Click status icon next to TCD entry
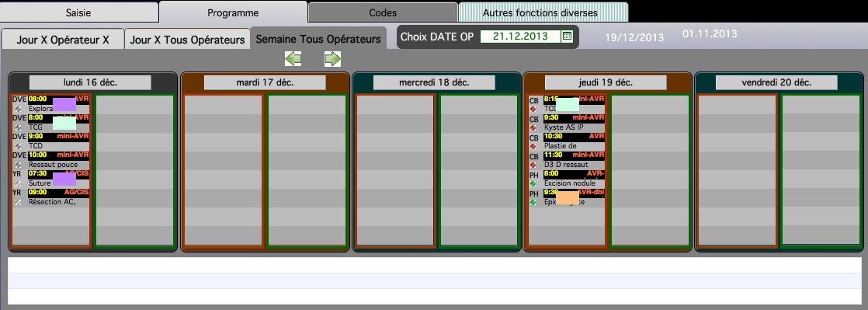Viewport: 868px width, 310px height. click(x=18, y=146)
